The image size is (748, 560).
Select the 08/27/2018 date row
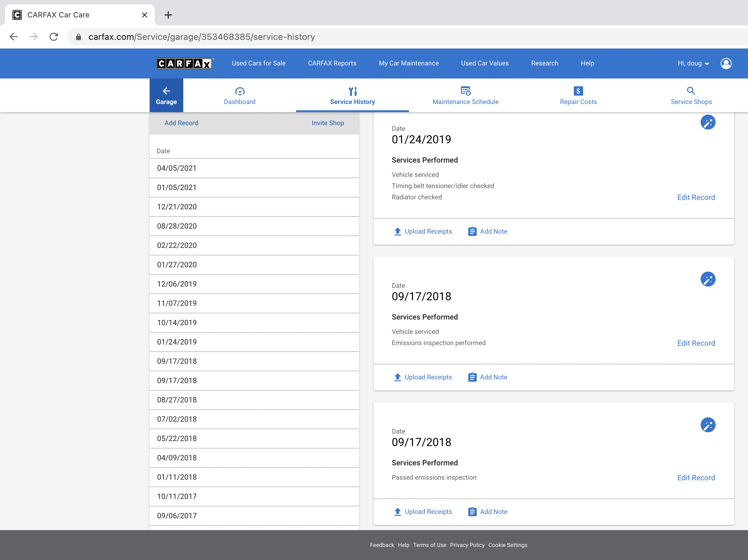[254, 400]
